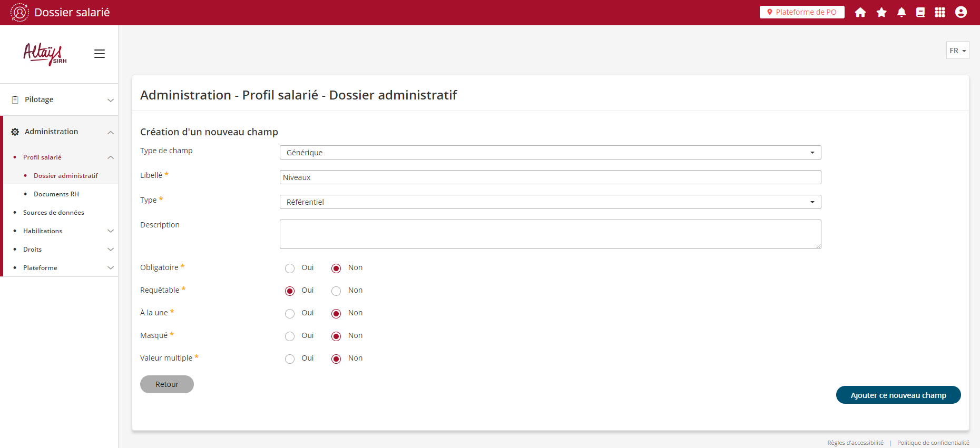Set Valeur multiple to Oui

pos(290,359)
